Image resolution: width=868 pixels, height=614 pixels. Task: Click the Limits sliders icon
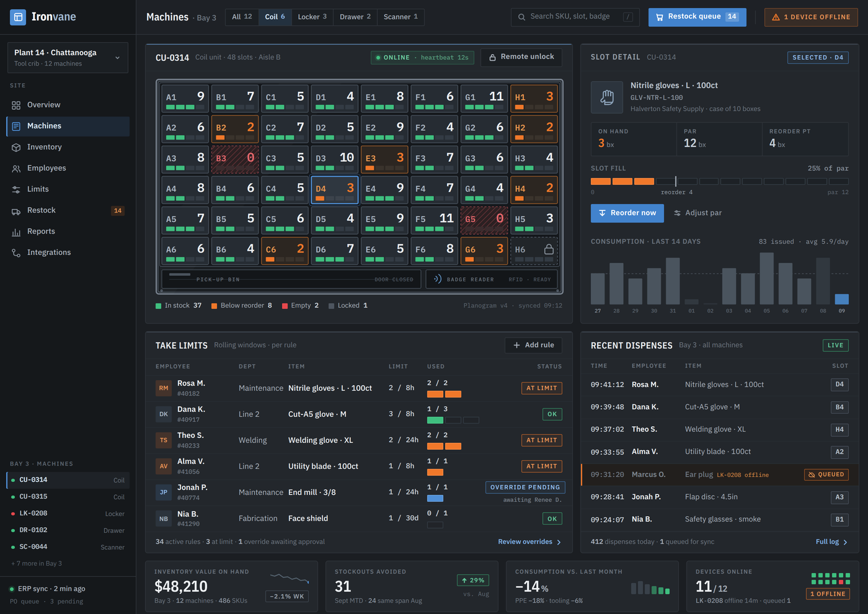pos(16,190)
